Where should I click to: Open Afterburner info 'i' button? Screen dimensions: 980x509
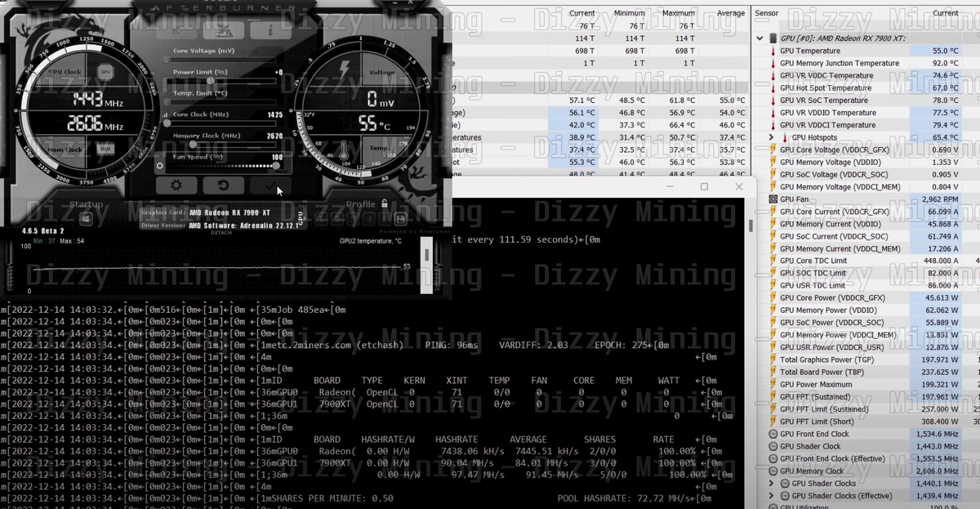tap(270, 30)
